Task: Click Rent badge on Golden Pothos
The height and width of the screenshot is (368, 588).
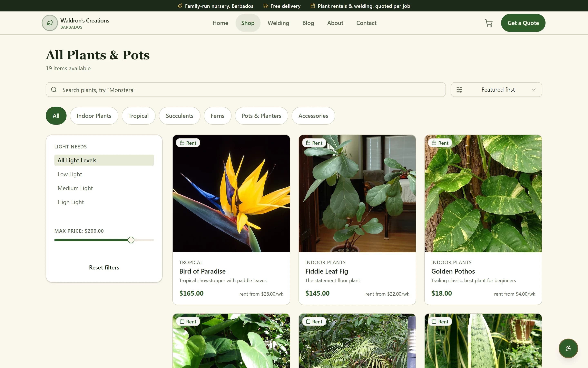Action: pyautogui.click(x=440, y=143)
